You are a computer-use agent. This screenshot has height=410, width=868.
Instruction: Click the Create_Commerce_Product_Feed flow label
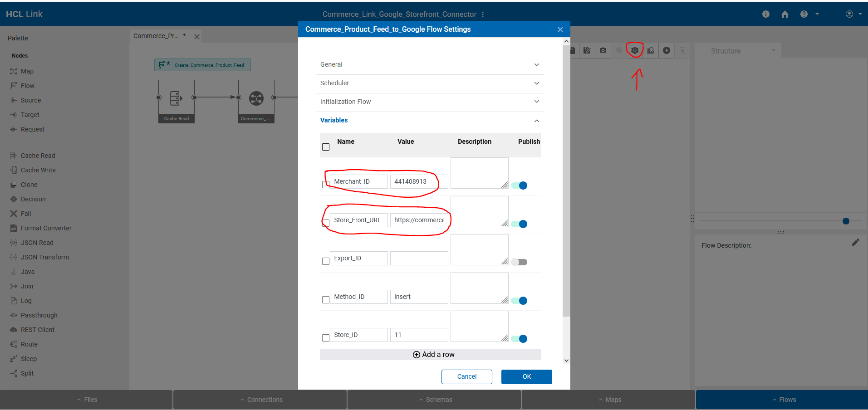point(202,65)
